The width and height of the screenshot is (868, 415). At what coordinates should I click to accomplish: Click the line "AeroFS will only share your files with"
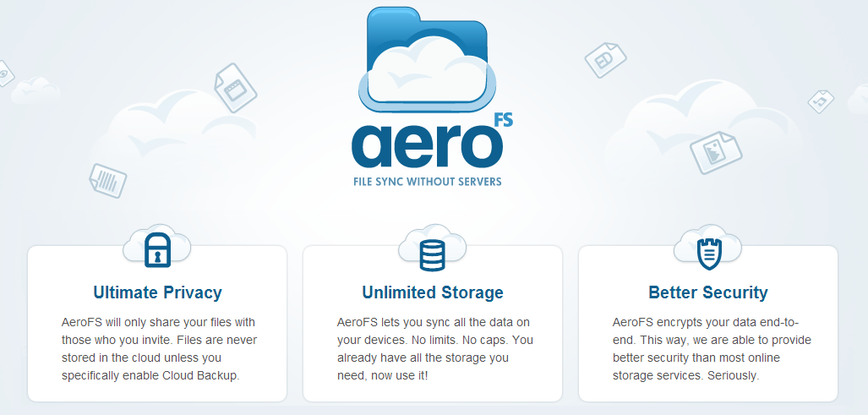coord(158,322)
